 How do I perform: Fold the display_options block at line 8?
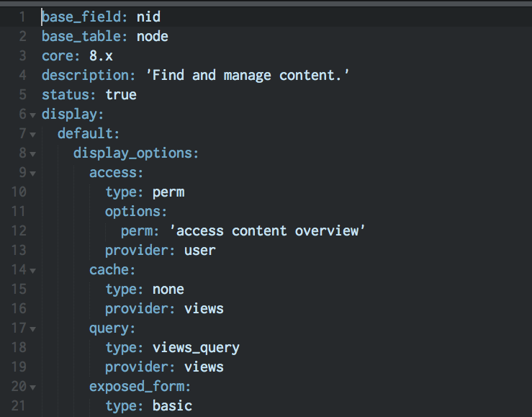[x=32, y=154]
